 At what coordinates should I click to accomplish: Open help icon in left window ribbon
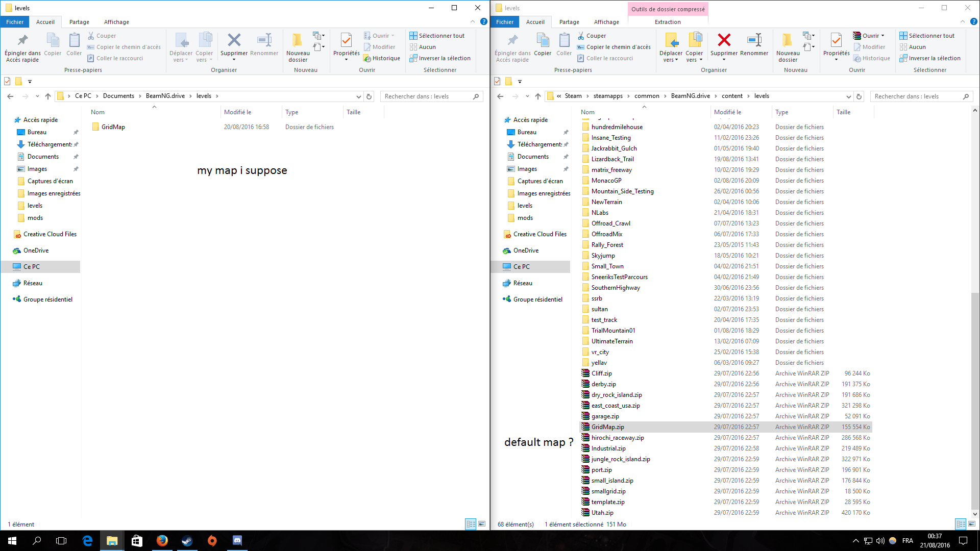tap(483, 21)
